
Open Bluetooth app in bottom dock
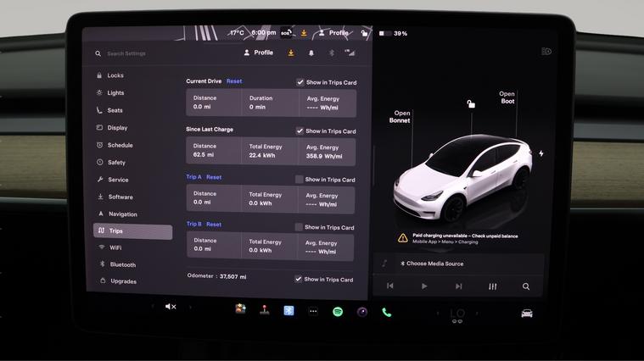288,311
